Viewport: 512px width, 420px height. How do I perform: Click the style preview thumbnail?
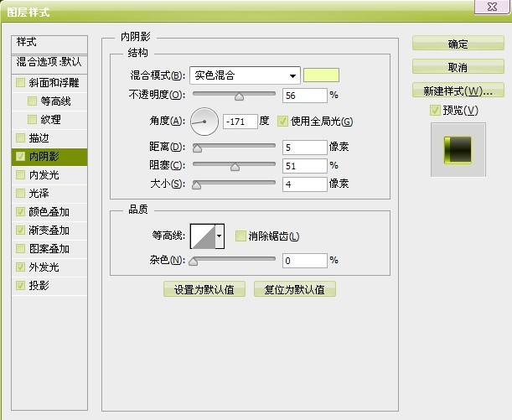coord(458,150)
